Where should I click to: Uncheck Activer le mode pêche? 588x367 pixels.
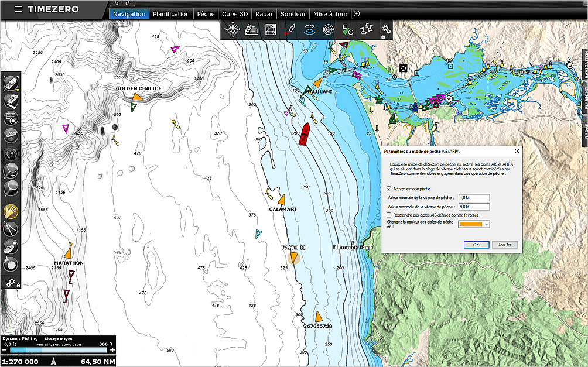click(x=389, y=189)
